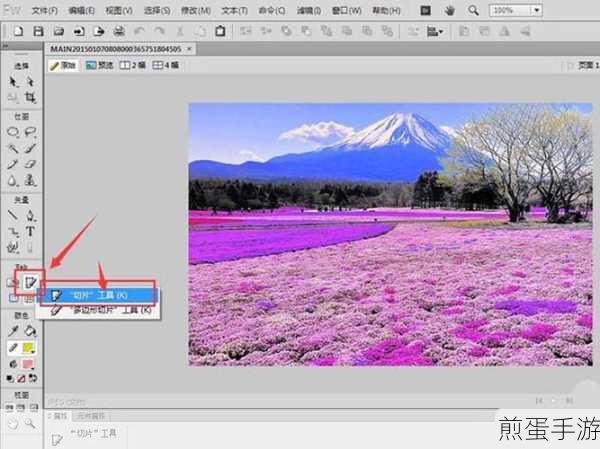Switch to the Preview view button
This screenshot has width=600, height=449.
[x=99, y=65]
